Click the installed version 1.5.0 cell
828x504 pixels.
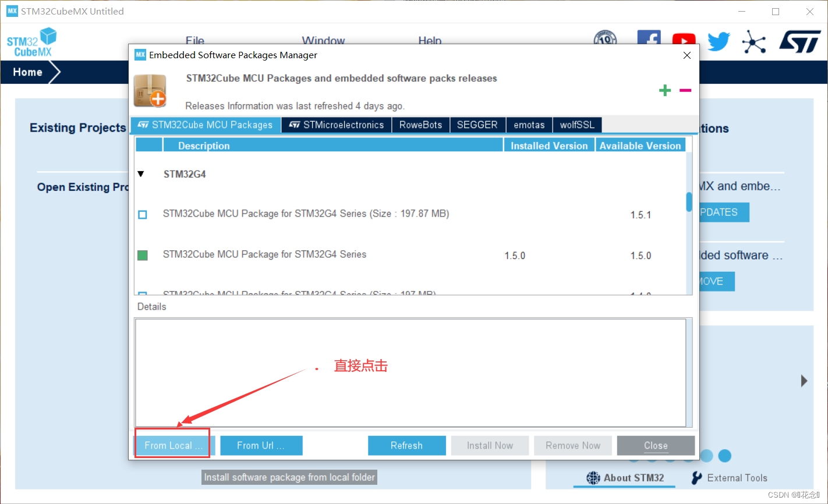(x=515, y=255)
